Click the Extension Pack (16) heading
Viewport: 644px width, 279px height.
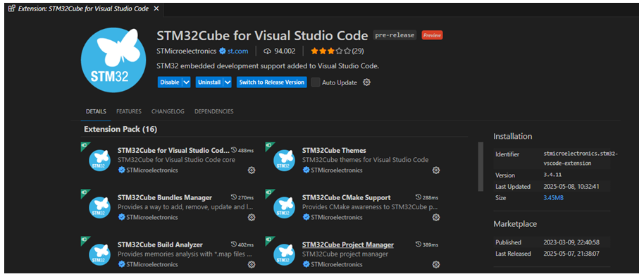click(x=120, y=130)
